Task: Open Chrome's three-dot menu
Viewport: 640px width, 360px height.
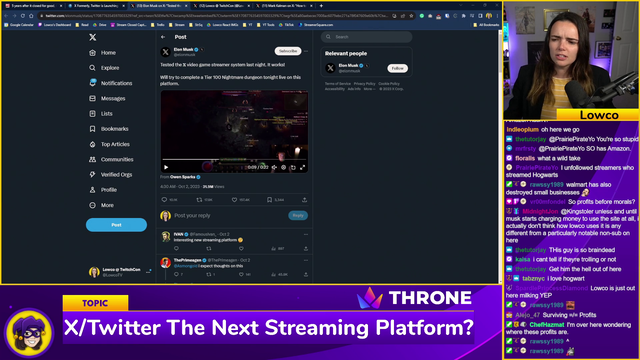Action: coord(497,16)
